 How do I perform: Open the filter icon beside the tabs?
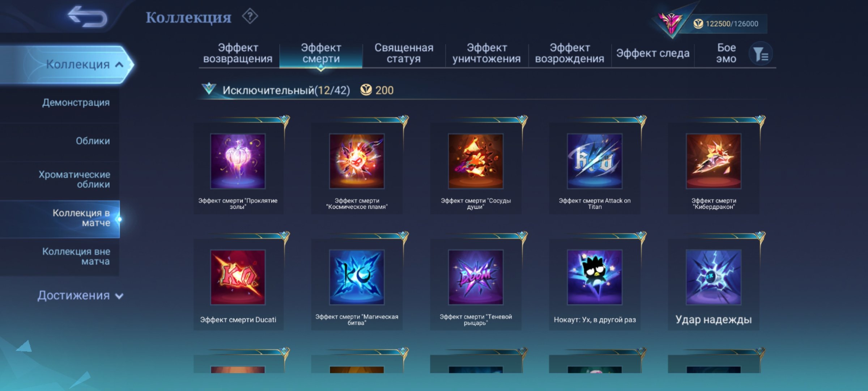tap(761, 54)
